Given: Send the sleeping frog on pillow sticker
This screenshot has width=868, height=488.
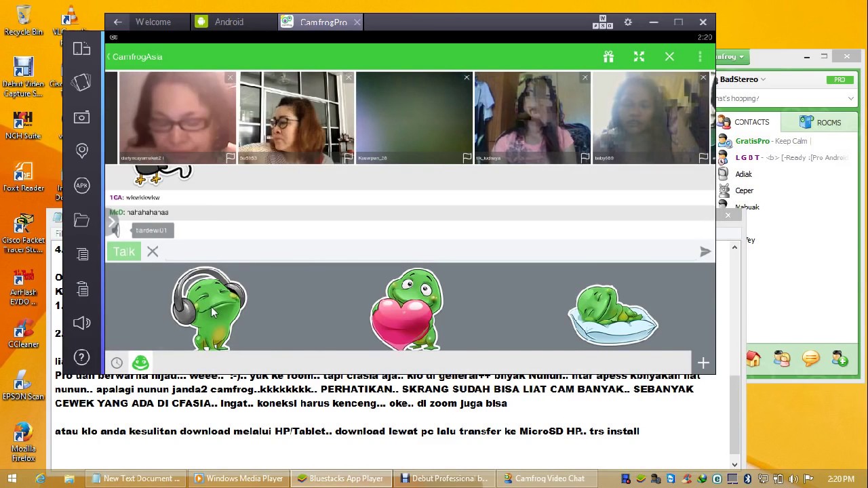Looking at the screenshot, I should [x=612, y=316].
